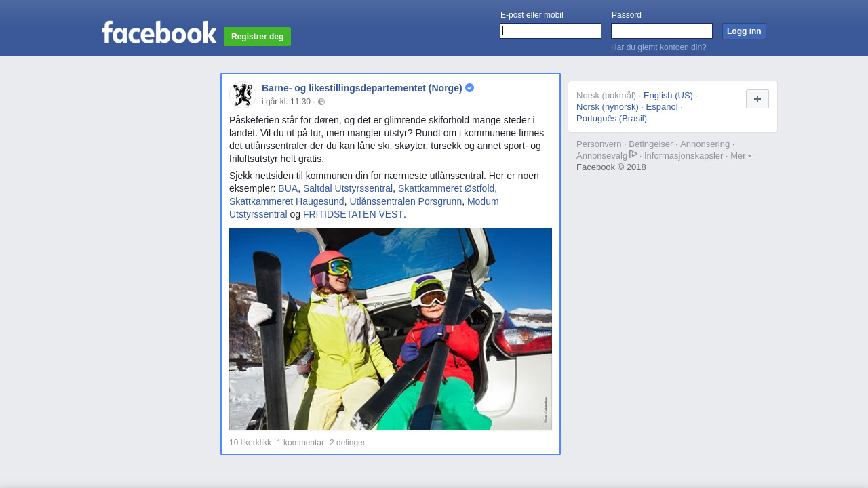
Task: Click the AdChoices triangle icon
Action: click(x=633, y=155)
